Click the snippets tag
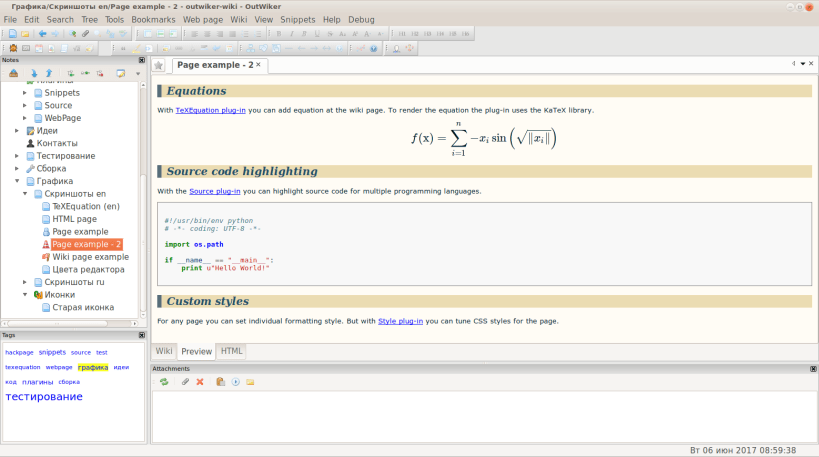This screenshot has height=457, width=819. [52, 353]
